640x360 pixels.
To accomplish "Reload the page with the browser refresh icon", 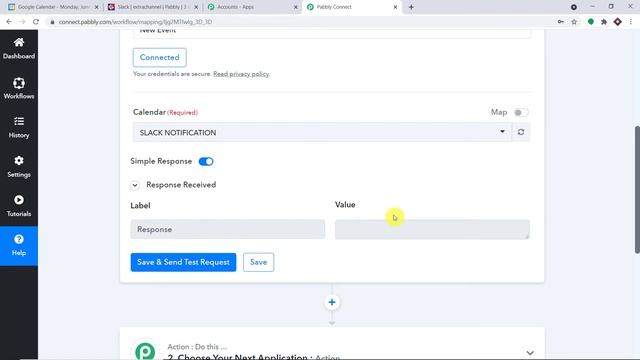I will tap(36, 22).
